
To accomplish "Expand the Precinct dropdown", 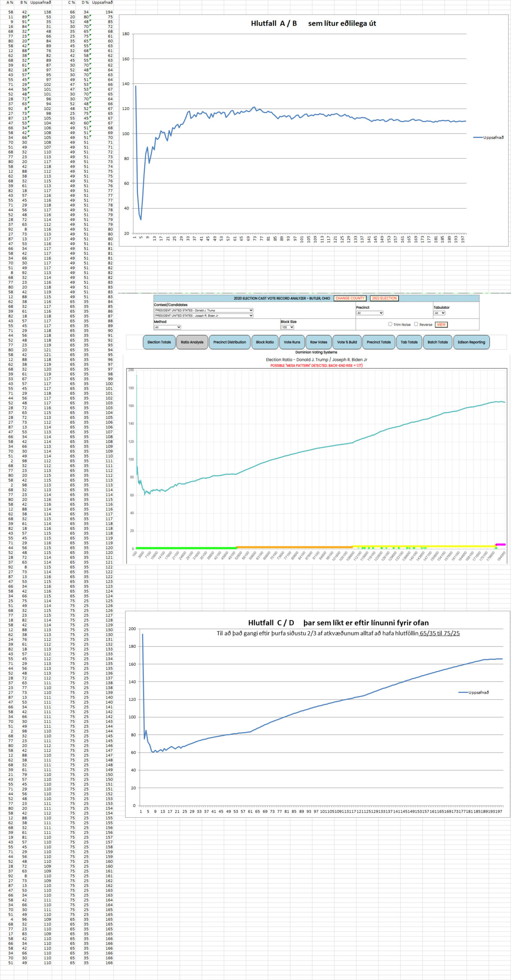I will coord(370,313).
